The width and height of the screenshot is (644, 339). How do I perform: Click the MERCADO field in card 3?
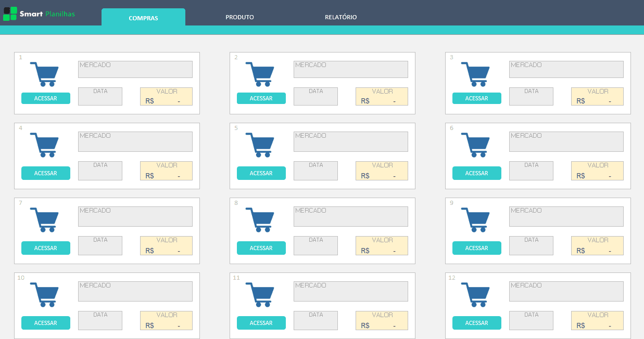566,69
